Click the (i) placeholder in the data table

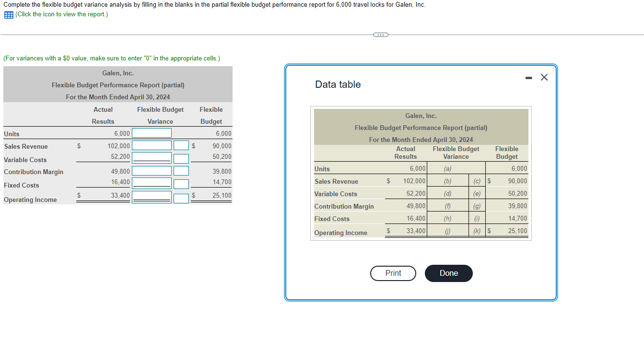pyautogui.click(x=477, y=219)
